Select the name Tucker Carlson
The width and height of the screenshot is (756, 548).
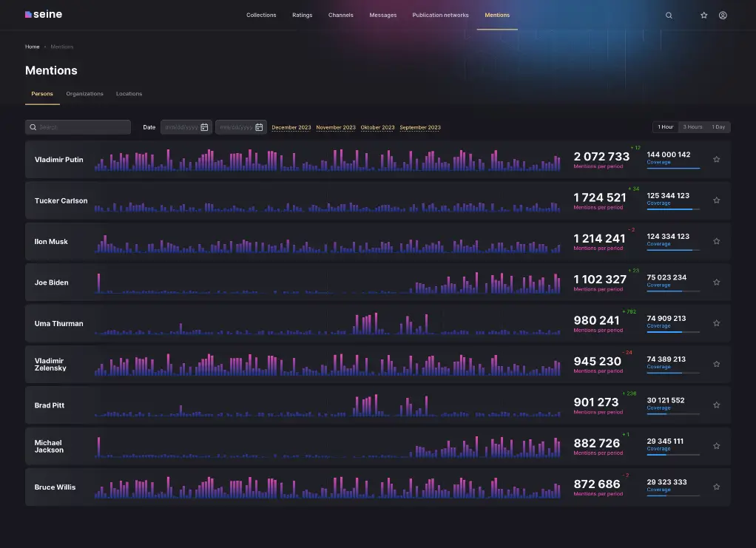pos(61,200)
